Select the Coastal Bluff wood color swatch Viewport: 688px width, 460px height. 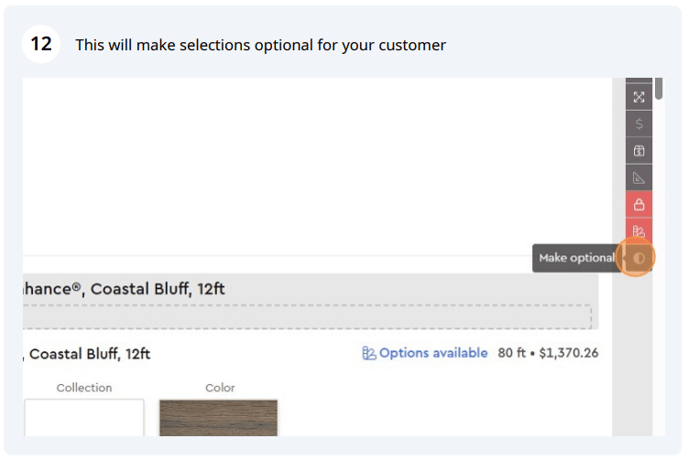219,417
